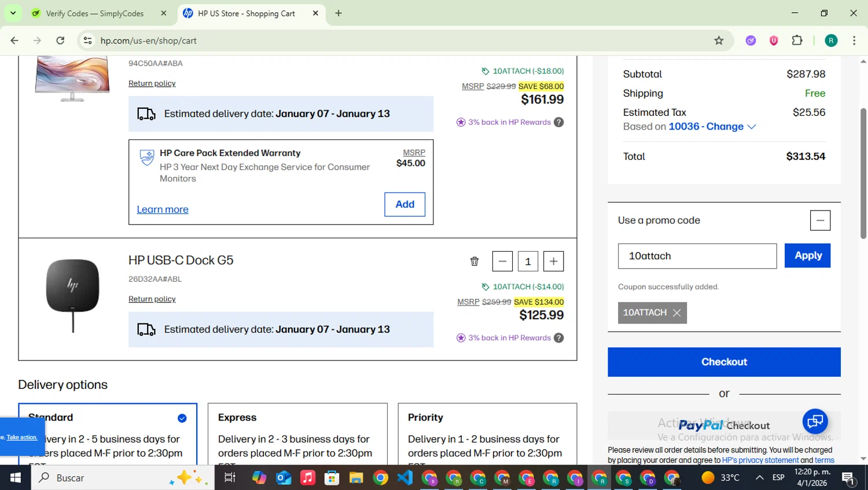Open HP USB-C Dock G5 product title
868x490 pixels.
(x=181, y=260)
